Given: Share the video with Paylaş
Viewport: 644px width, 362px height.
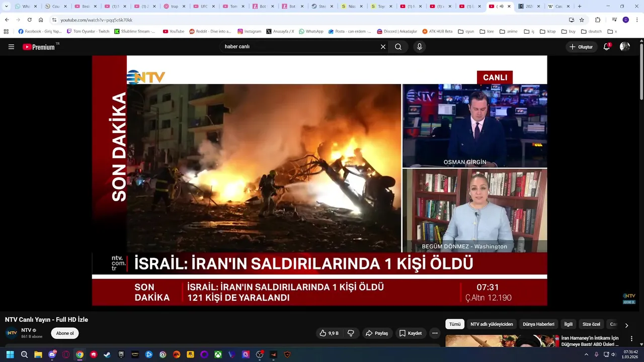Looking at the screenshot, I should point(376,333).
